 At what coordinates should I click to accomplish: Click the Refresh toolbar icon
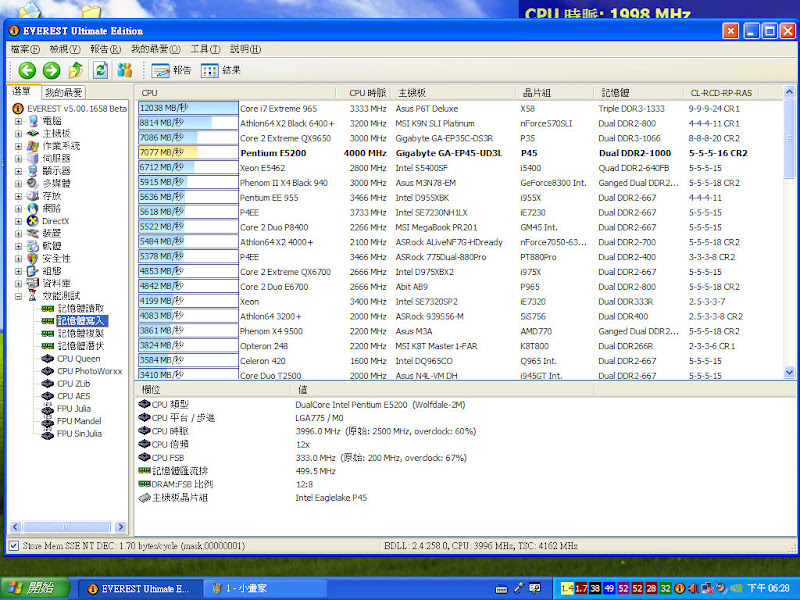click(x=100, y=70)
